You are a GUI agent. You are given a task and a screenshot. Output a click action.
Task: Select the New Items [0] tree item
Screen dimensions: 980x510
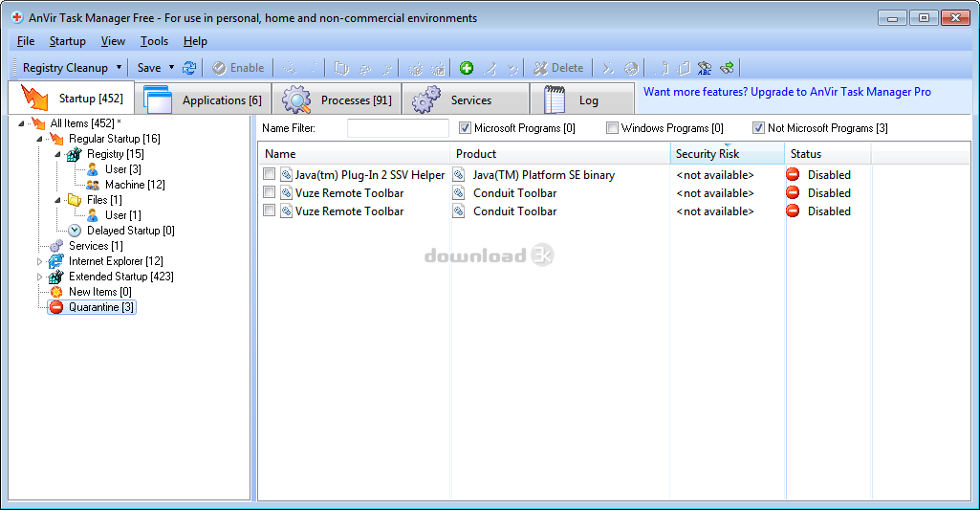coord(100,292)
